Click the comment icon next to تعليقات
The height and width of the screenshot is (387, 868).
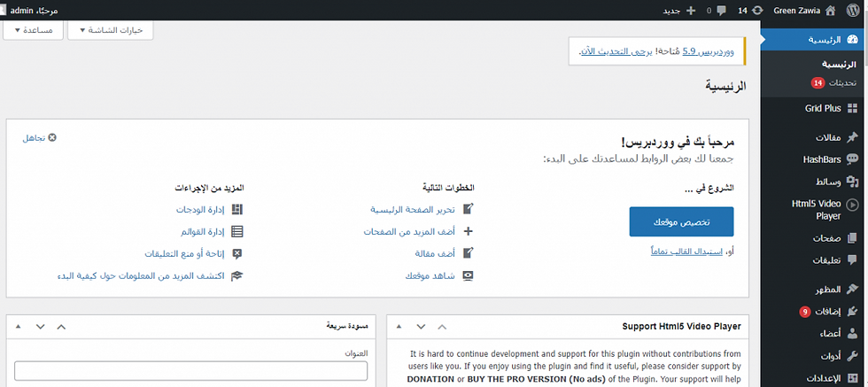click(852, 260)
